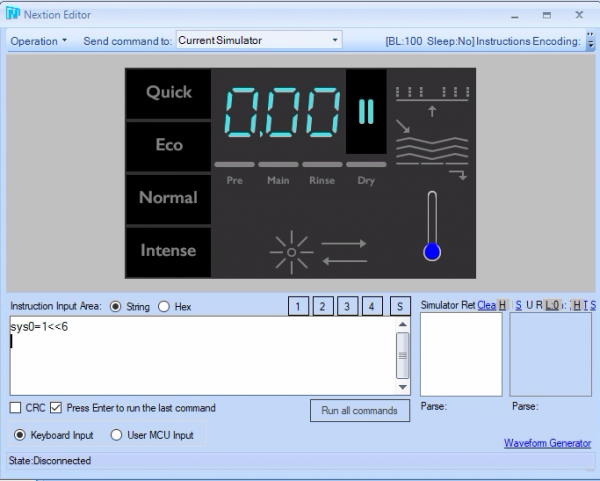Click the drain arrow icon below waves
The width and height of the screenshot is (600, 481).
point(458,175)
